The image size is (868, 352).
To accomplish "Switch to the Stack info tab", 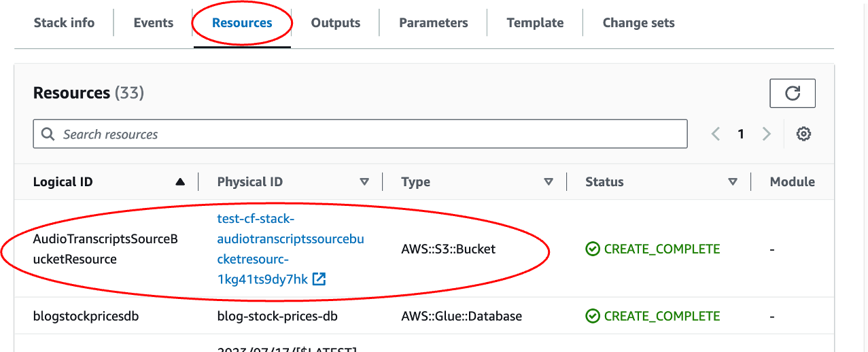I will 64,22.
